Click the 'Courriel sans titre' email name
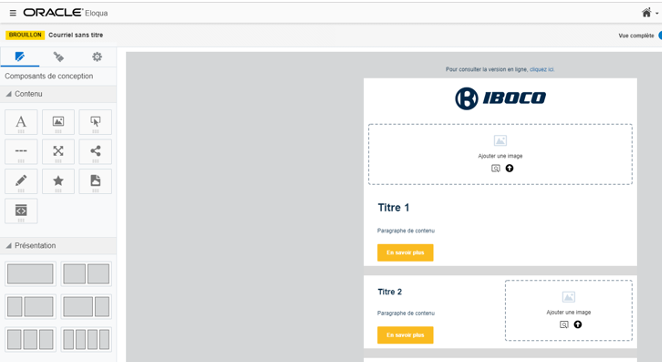This screenshot has height=362, width=662. (76, 35)
